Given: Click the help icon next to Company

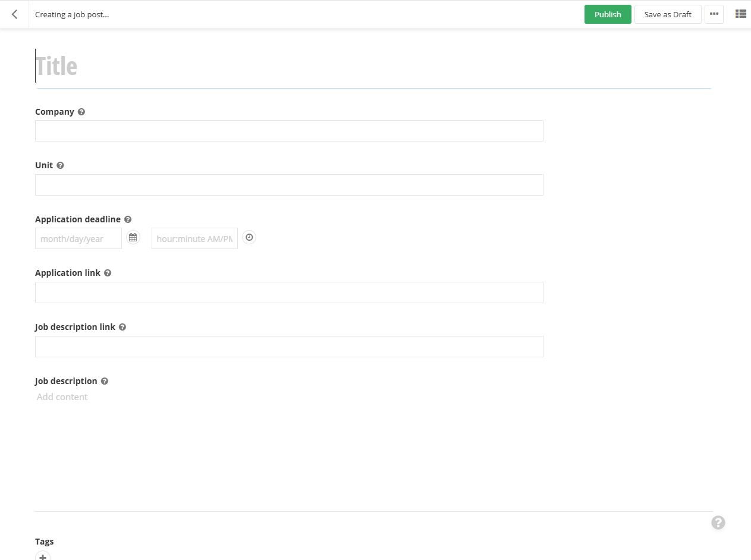Looking at the screenshot, I should pos(81,112).
